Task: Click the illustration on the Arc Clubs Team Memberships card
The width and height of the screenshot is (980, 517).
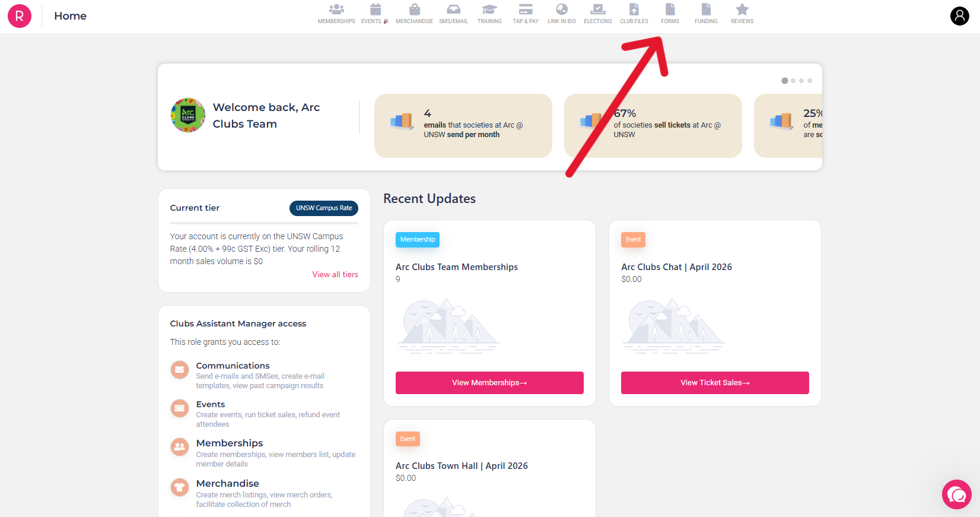Action: click(x=449, y=326)
